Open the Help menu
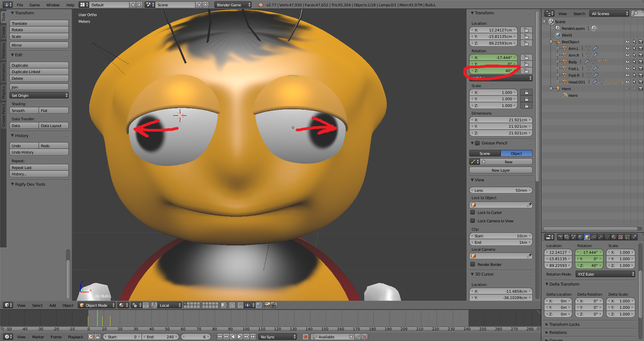Screen dimensions: 644x341 click(70, 5)
